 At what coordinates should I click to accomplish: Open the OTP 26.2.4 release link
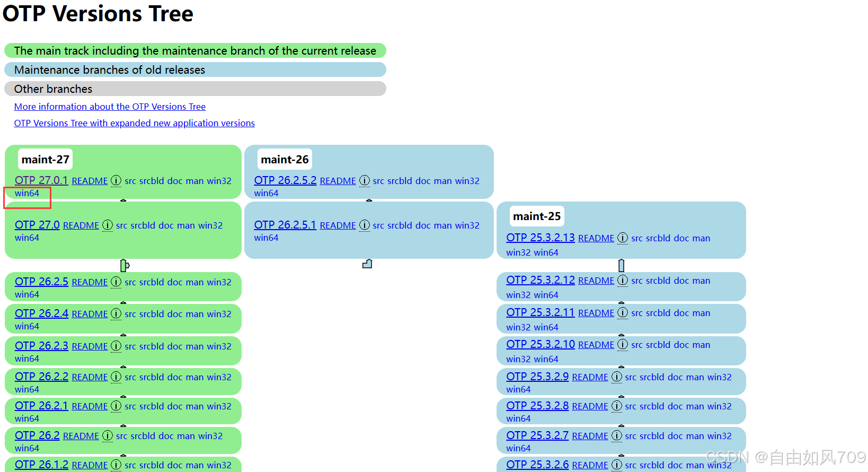click(41, 313)
